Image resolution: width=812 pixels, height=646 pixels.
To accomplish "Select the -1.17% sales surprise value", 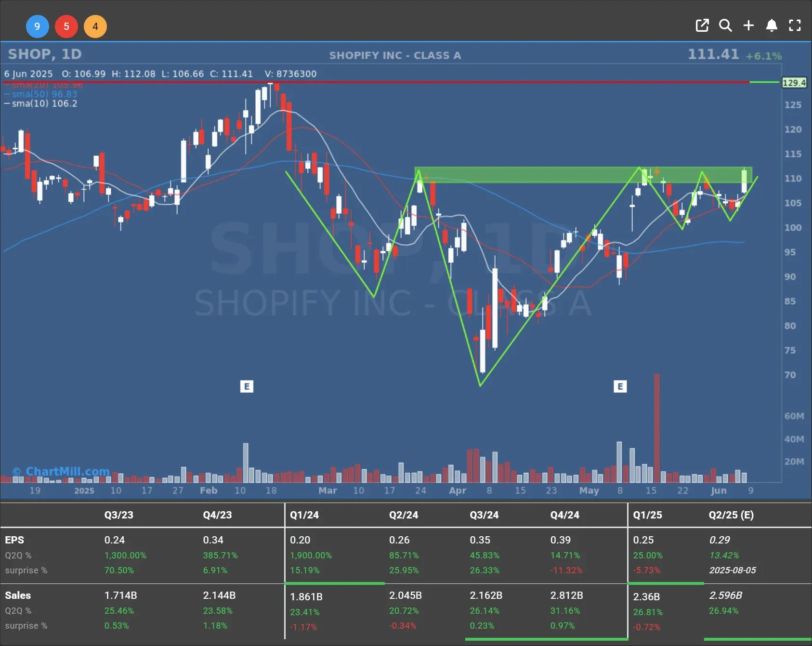I will pyautogui.click(x=303, y=627).
